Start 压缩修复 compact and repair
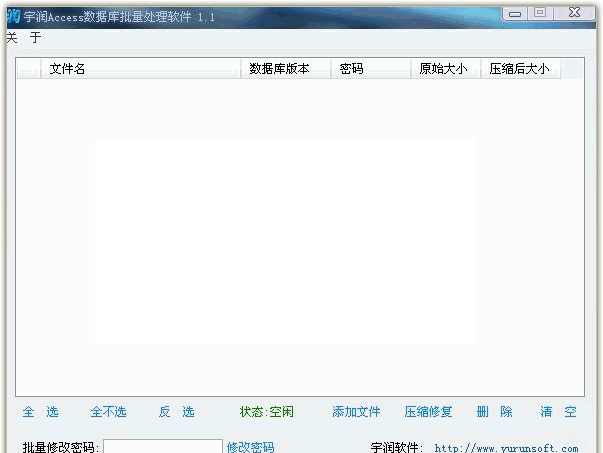 pyautogui.click(x=428, y=412)
